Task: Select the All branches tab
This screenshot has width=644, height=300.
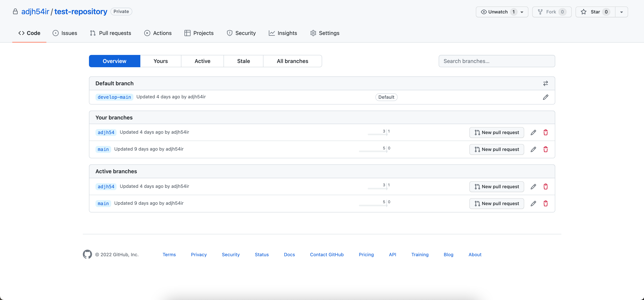Action: [x=292, y=61]
